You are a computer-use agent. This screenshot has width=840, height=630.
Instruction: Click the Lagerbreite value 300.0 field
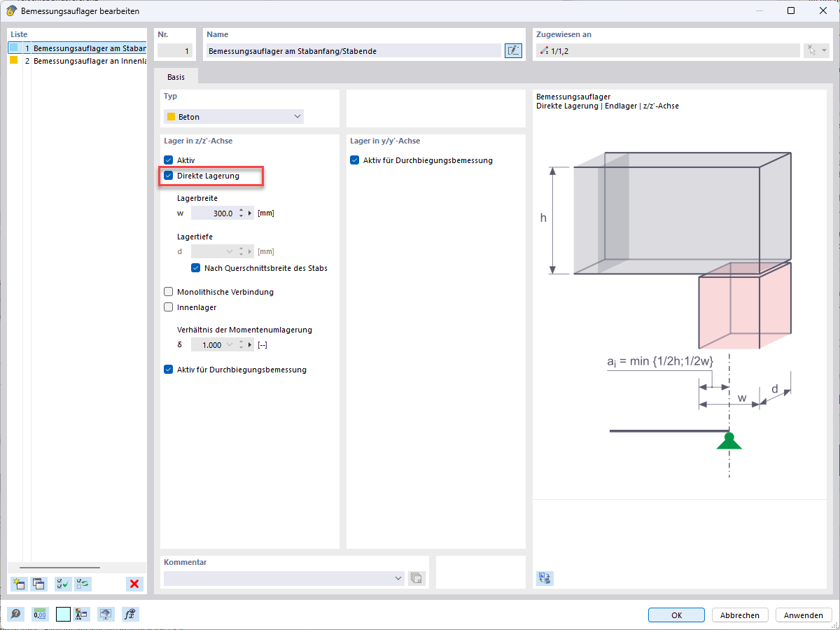(x=213, y=213)
